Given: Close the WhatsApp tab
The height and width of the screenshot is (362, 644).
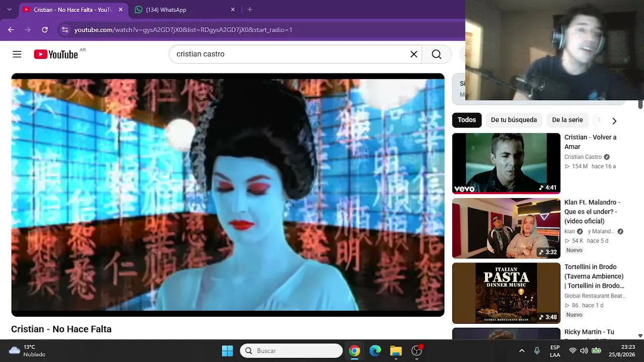Looking at the screenshot, I should coord(232,10).
